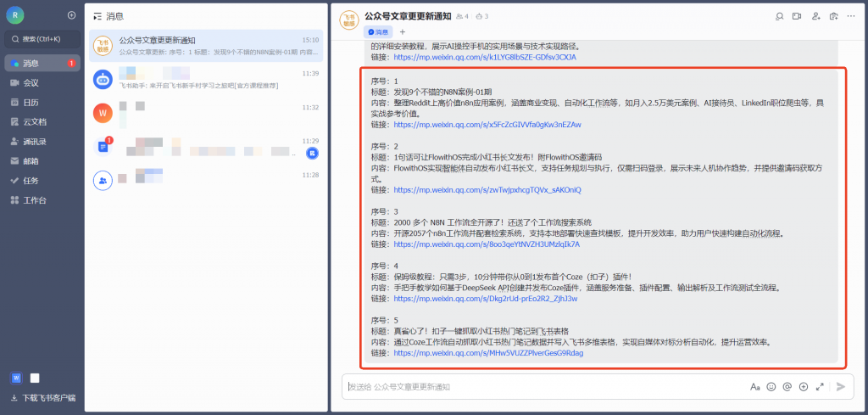Open the 飞书助手 bot conversation at 11:39
The height and width of the screenshot is (415, 868).
206,79
